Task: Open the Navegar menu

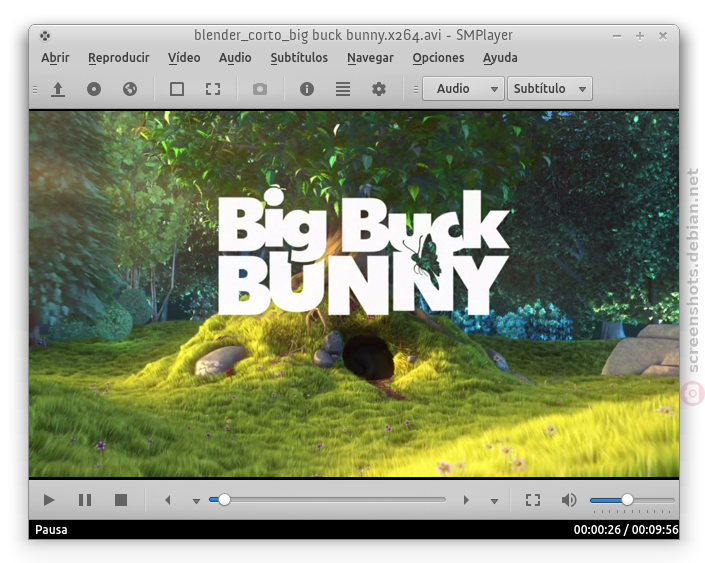Action: pyautogui.click(x=370, y=58)
